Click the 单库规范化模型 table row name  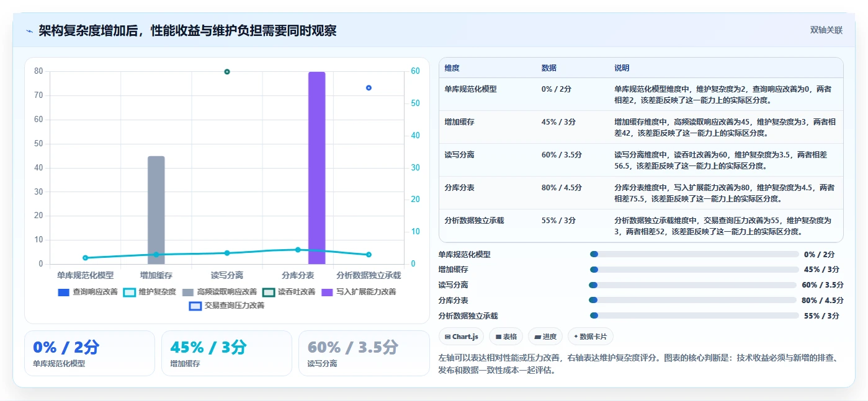[x=470, y=89]
